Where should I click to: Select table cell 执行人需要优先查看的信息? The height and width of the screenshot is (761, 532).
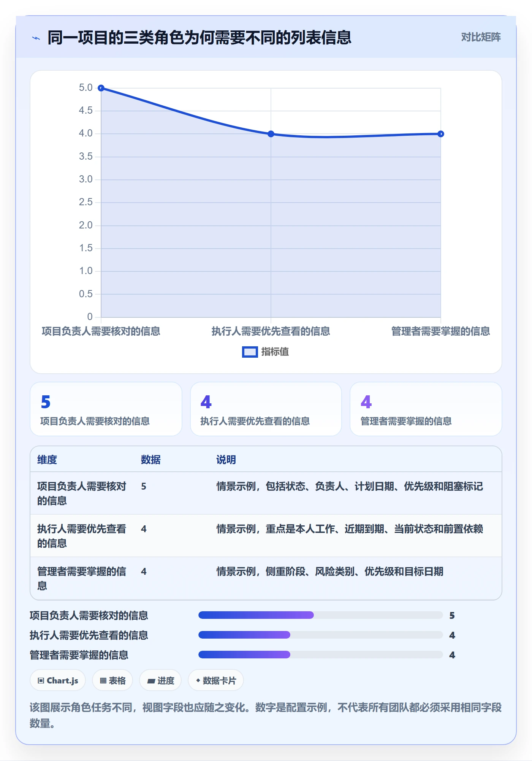tap(82, 536)
